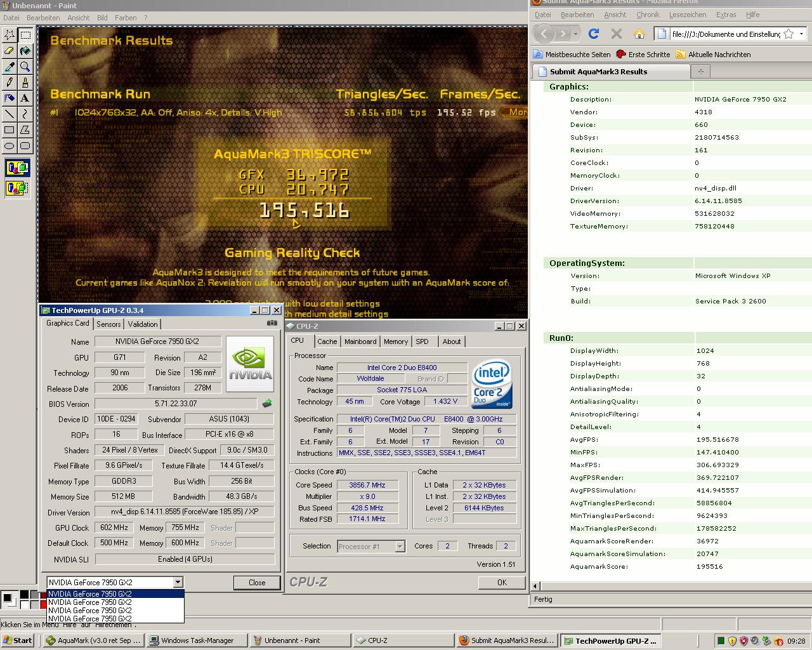Select the Pencil tool in Paint
The image size is (812, 650).
(x=10, y=83)
